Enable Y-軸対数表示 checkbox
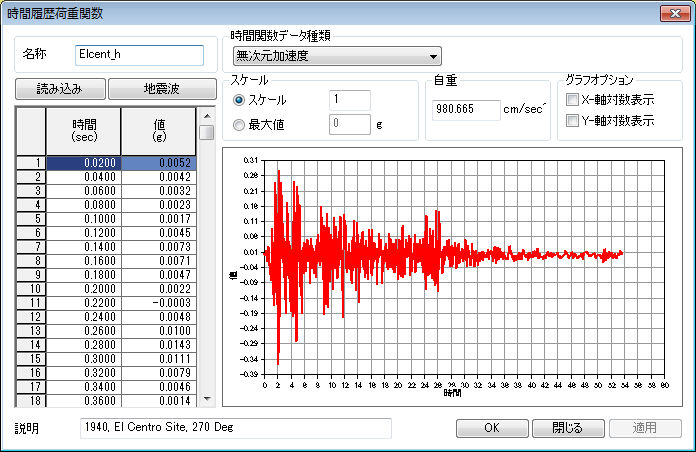Viewport: 696px width, 452px height. coord(572,120)
